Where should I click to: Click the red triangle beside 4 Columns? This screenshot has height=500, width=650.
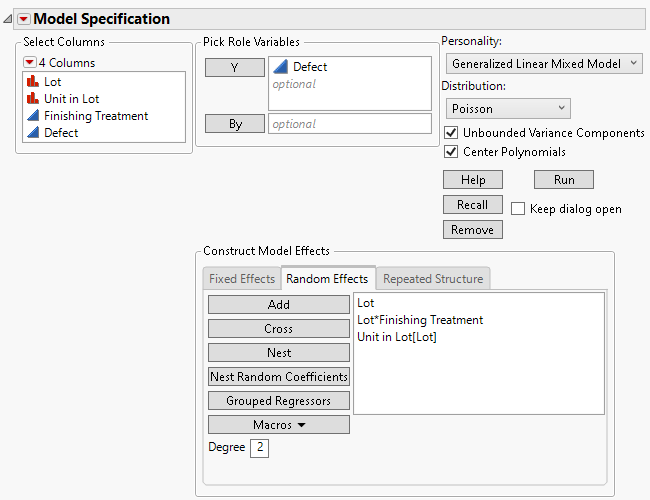tap(30, 63)
